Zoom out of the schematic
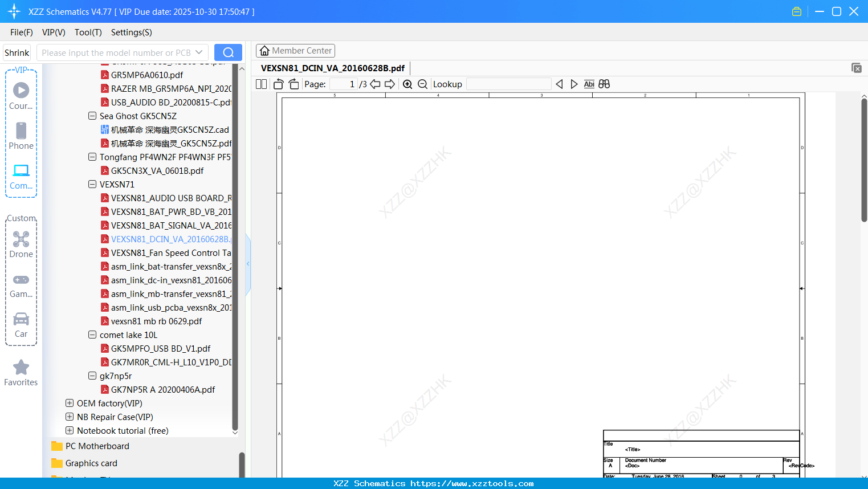868x489 pixels. [422, 84]
